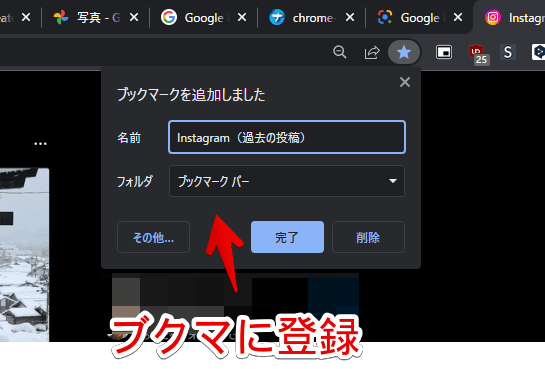Image resolution: width=545 pixels, height=369 pixels.
Task: Click the S extension icon
Action: (x=508, y=52)
